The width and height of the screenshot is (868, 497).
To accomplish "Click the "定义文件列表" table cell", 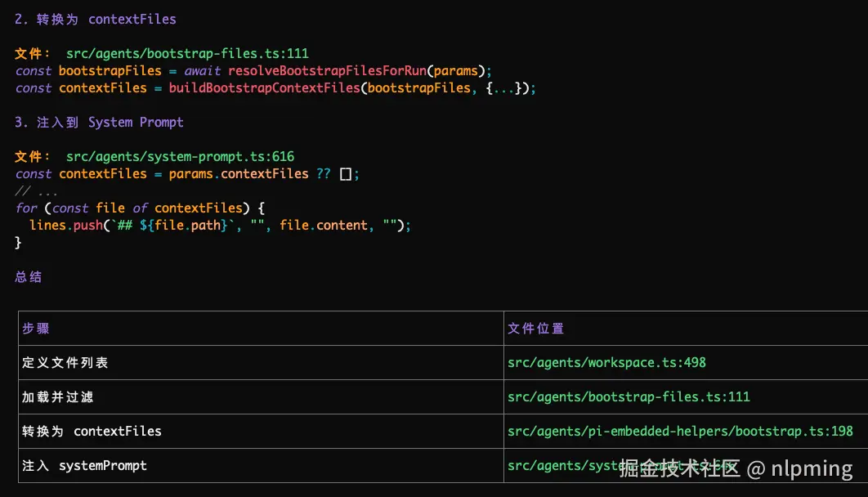I will [x=65, y=362].
